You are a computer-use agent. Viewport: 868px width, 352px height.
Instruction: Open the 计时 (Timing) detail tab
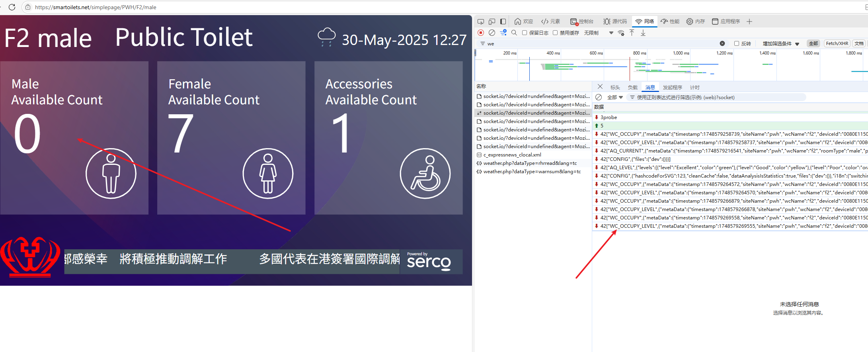click(x=695, y=87)
